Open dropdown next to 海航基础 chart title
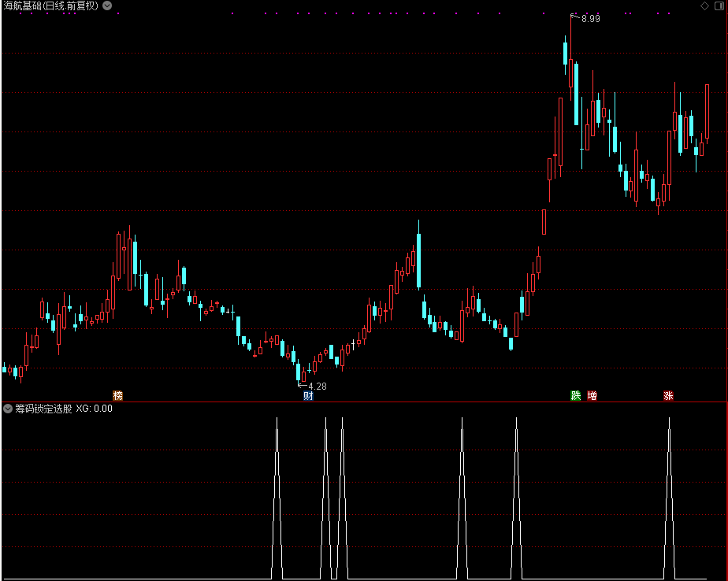Image resolution: width=728 pixels, height=581 pixels. point(107,6)
